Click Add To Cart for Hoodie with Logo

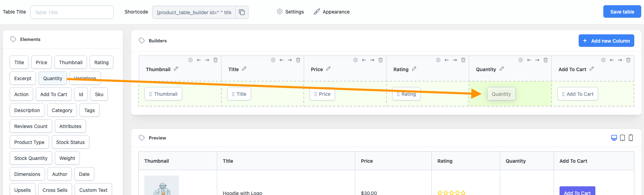click(577, 191)
